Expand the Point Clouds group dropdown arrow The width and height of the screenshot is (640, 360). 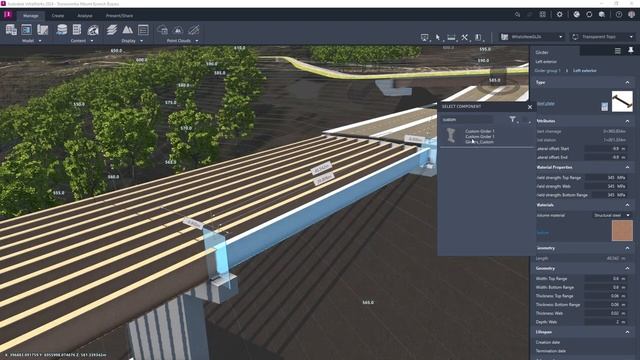(x=197, y=41)
